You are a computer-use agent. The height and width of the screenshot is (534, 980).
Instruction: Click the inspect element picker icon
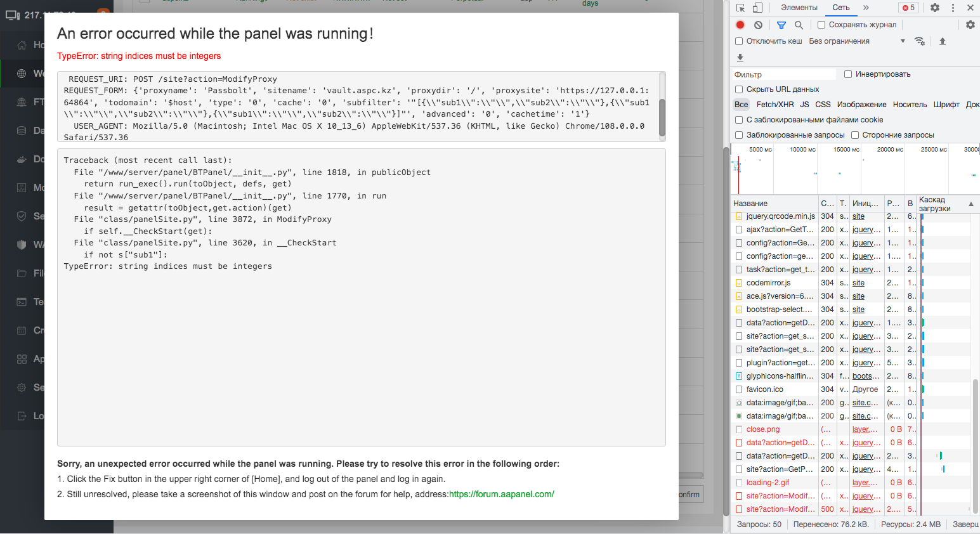coord(740,8)
